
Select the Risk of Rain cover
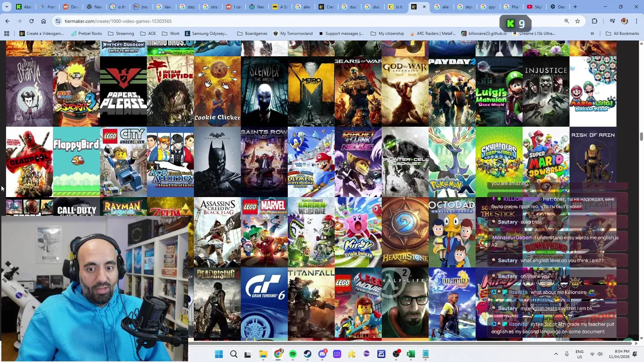[x=593, y=162]
